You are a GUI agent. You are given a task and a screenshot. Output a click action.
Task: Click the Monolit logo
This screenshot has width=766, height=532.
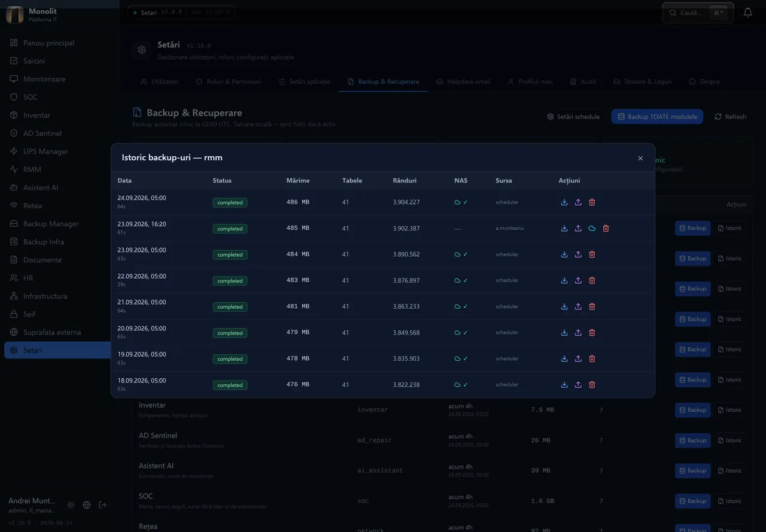[15, 14]
